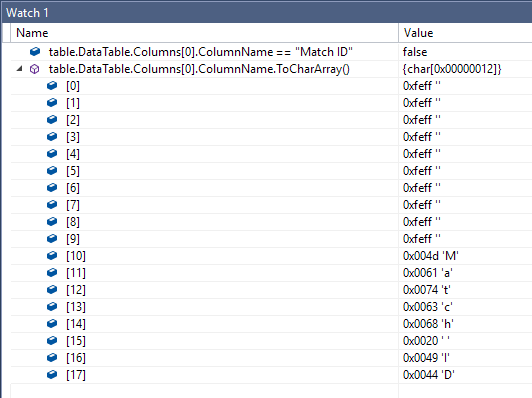
Task: Click the field icon beside element [4]
Action: (52, 153)
